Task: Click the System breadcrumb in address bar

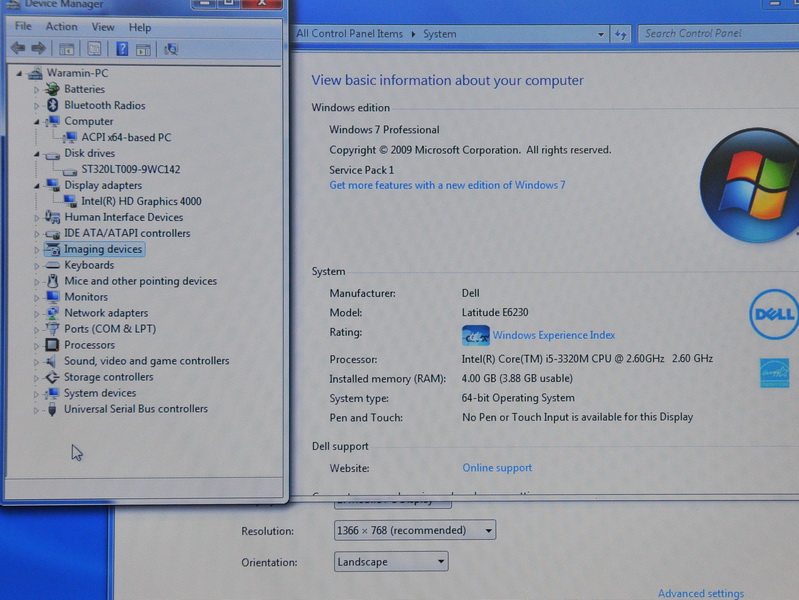Action: tap(439, 34)
